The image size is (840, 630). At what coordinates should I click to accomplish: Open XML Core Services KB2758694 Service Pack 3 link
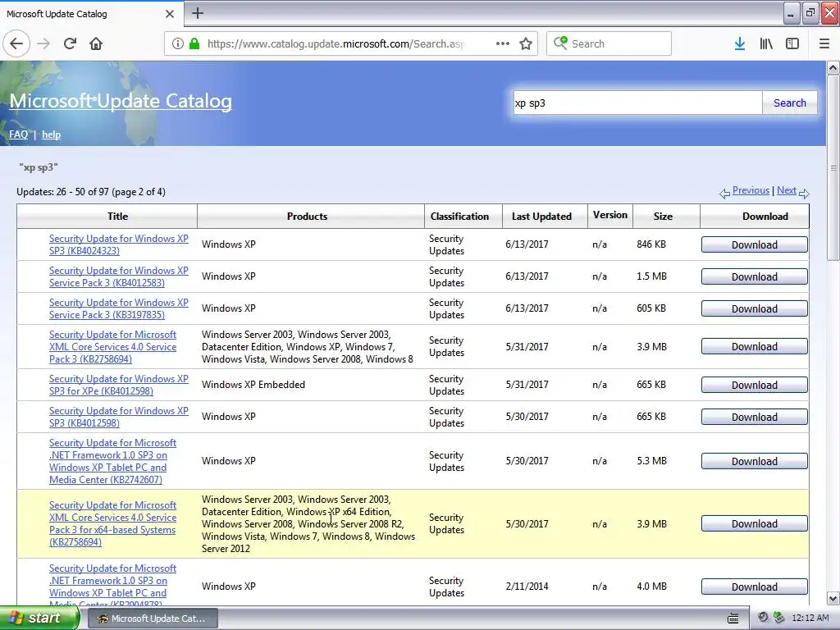[112, 347]
